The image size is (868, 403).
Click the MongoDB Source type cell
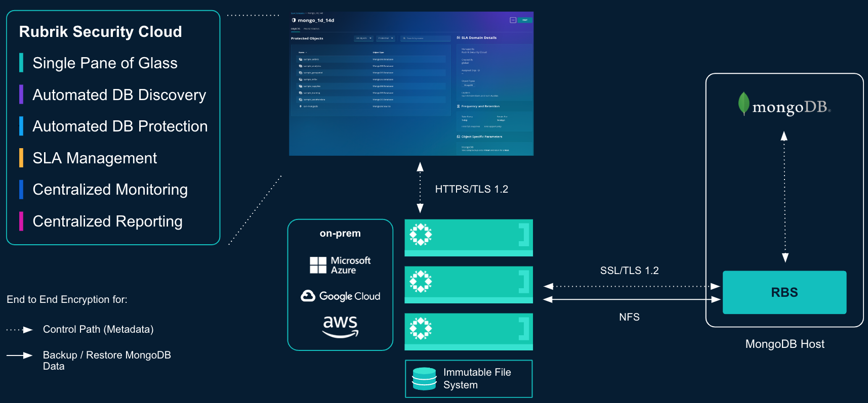[x=382, y=106]
